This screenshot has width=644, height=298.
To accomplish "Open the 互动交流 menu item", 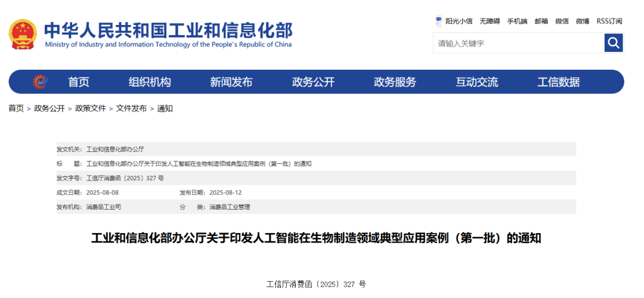I will (x=477, y=82).
